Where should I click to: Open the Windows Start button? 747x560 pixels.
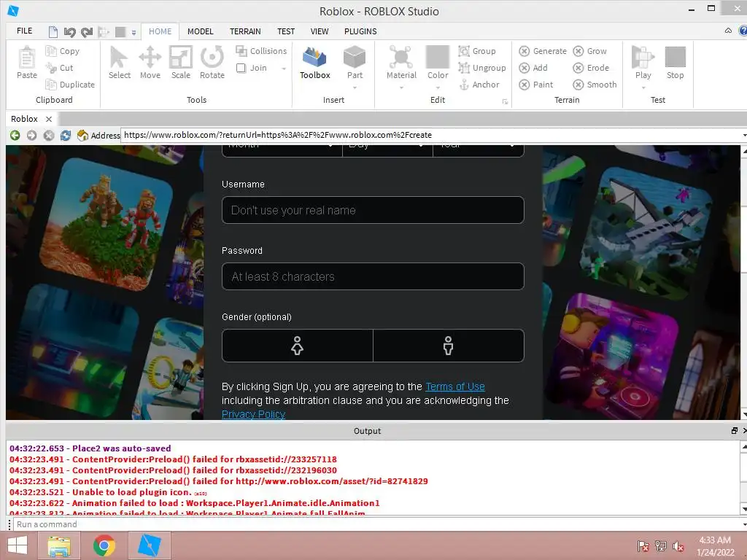[x=18, y=545]
